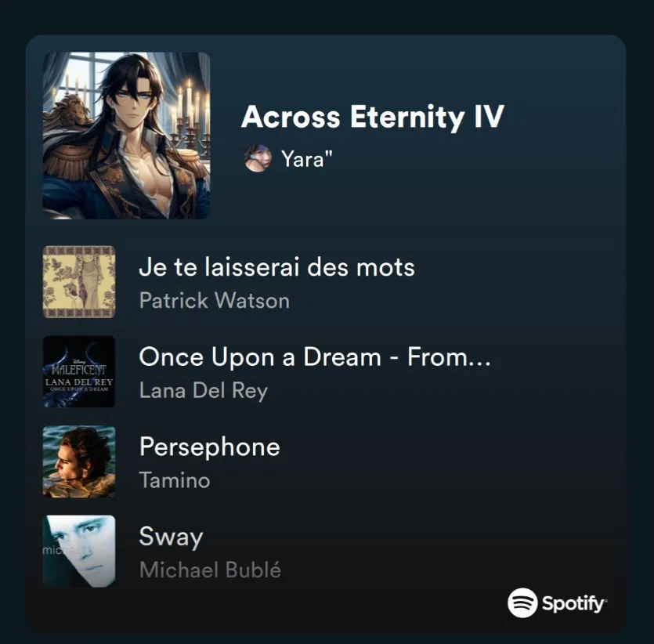The width and height of the screenshot is (654, 644).
Task: Open Yara's profile avatar
Action: [258, 158]
